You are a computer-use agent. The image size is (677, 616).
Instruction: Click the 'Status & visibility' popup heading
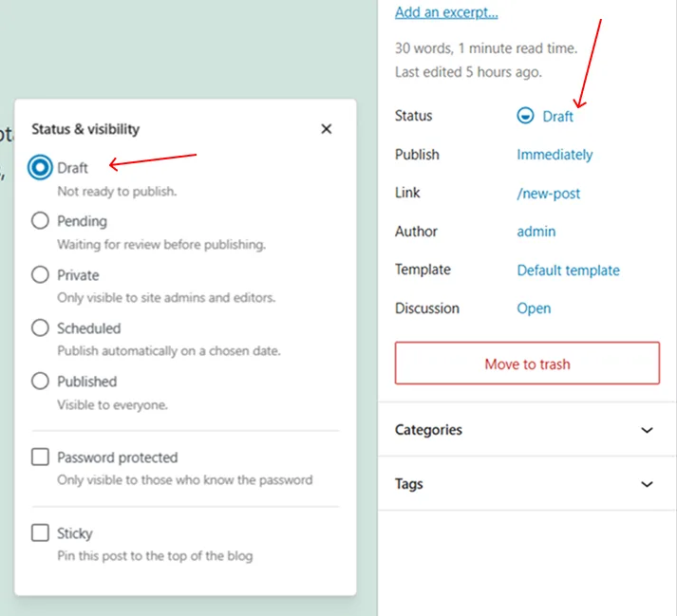coord(85,129)
